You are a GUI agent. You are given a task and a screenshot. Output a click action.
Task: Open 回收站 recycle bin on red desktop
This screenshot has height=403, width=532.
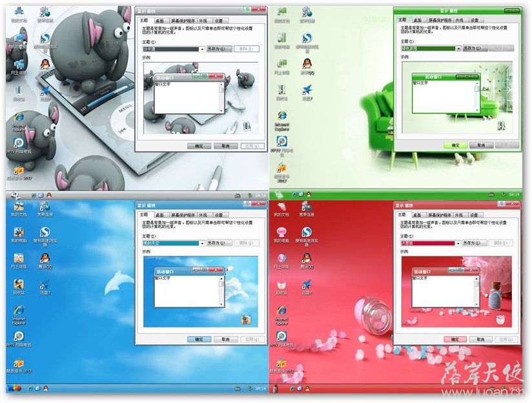[x=281, y=284]
